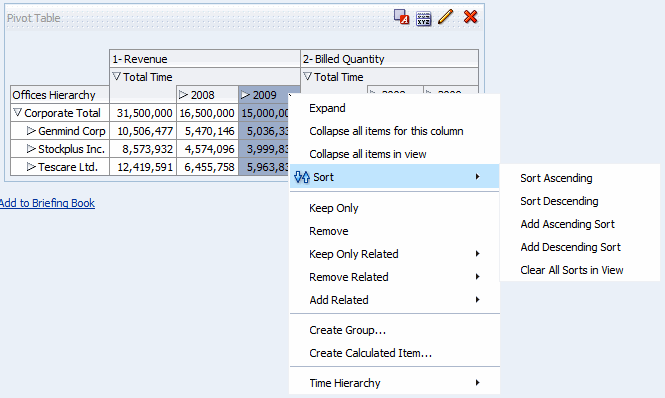The image size is (665, 398).
Task: Choose Sort Descending in submenu
Action: click(580, 201)
